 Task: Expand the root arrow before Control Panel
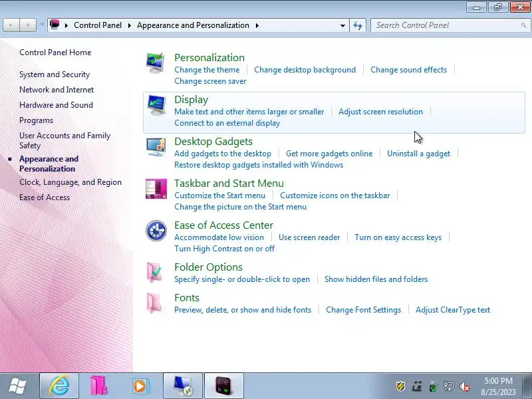66,25
